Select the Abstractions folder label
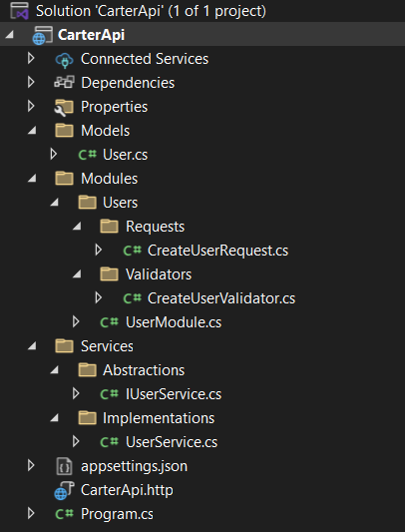The width and height of the screenshot is (405, 532). pyautogui.click(x=144, y=370)
